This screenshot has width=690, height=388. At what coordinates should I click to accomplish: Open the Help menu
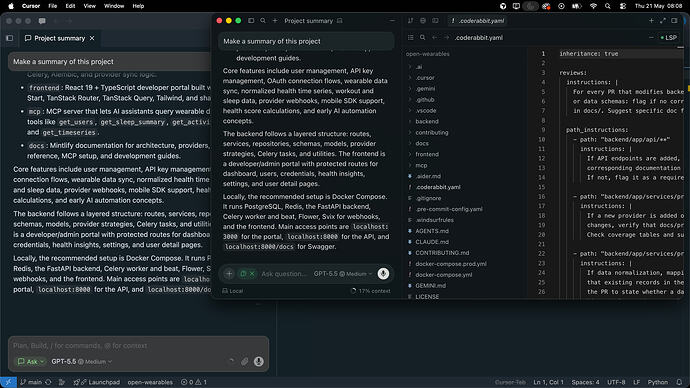pyautogui.click(x=138, y=6)
